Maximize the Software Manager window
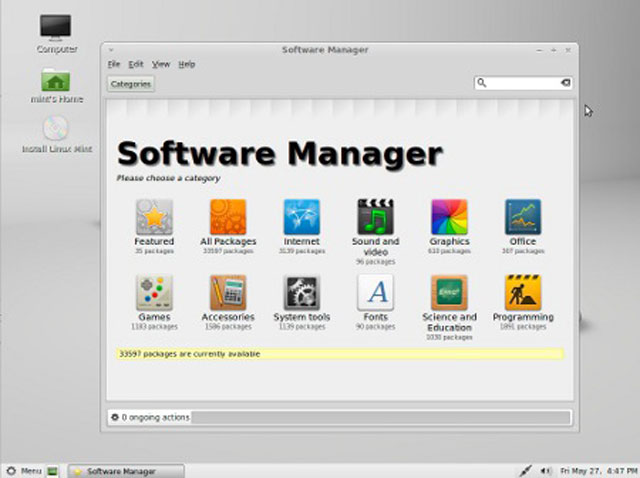 point(553,50)
